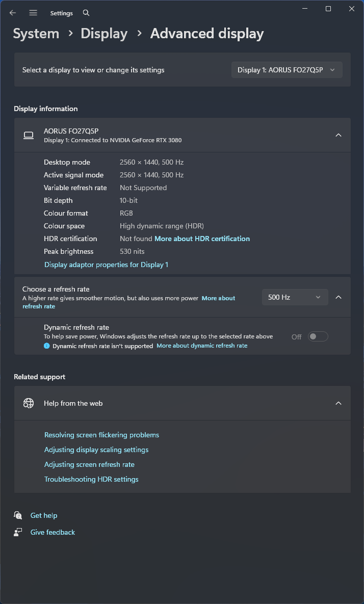Open the 500 Hz refresh rate dropdown
The width and height of the screenshot is (364, 604).
point(295,297)
